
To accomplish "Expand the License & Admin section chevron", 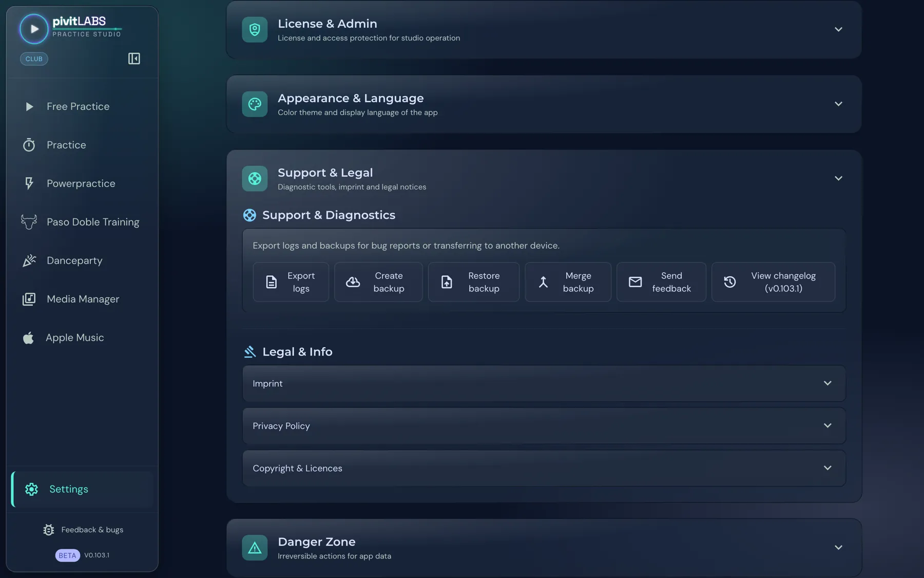I will pos(838,29).
